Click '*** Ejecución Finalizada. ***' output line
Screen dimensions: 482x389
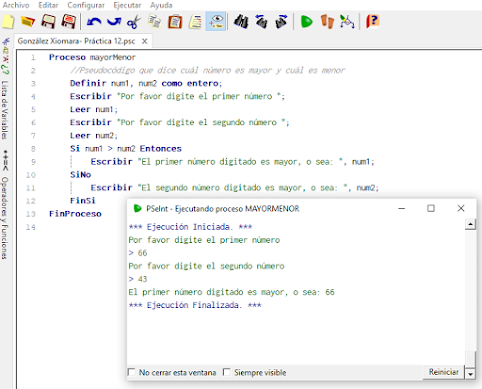(x=195, y=305)
